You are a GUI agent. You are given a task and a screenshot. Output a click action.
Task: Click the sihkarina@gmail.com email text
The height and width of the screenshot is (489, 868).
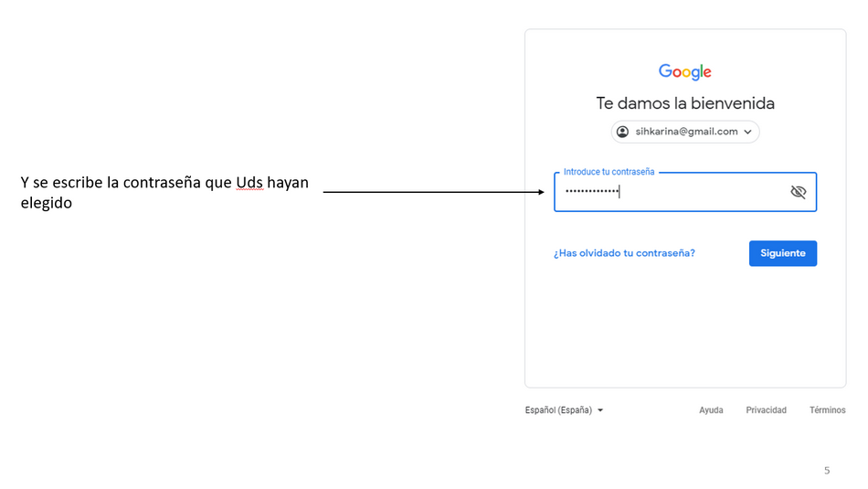click(x=686, y=132)
